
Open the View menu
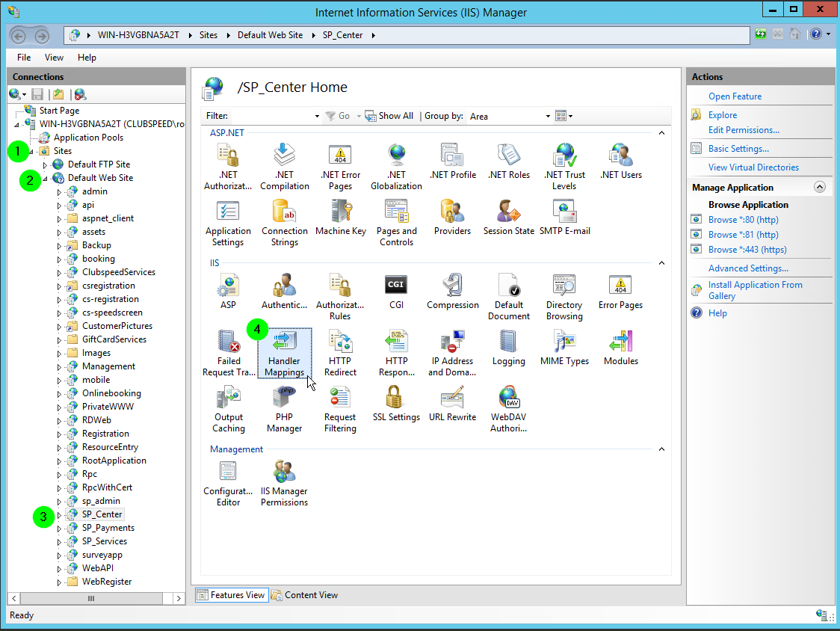coord(54,58)
